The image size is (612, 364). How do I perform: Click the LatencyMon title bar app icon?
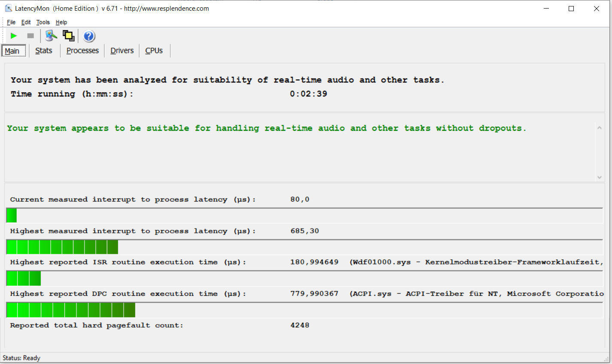click(x=8, y=8)
